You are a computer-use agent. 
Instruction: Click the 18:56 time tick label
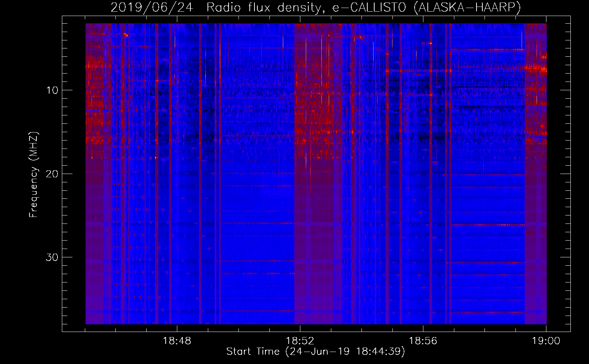click(423, 341)
